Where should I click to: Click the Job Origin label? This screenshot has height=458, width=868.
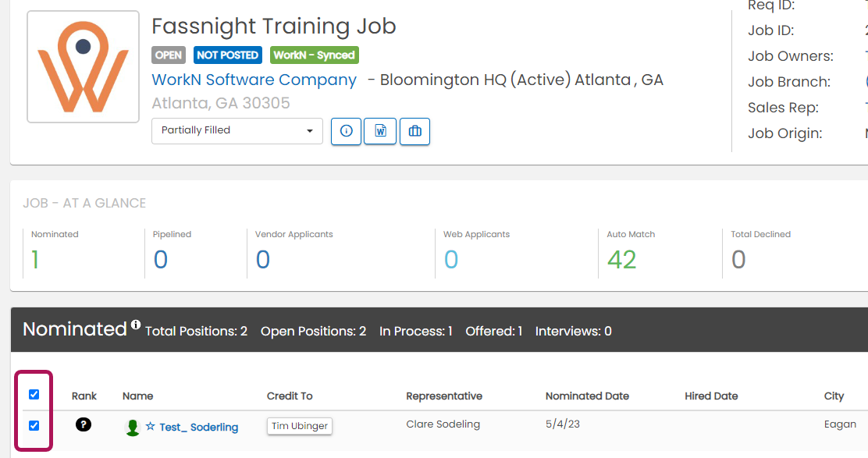pos(785,133)
